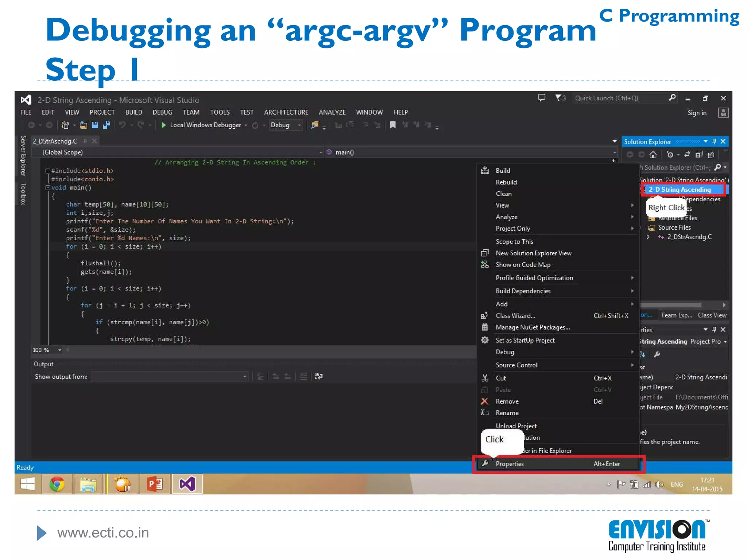Expand the Add submenu in context menu
This screenshot has width=747, height=560.
click(x=558, y=304)
